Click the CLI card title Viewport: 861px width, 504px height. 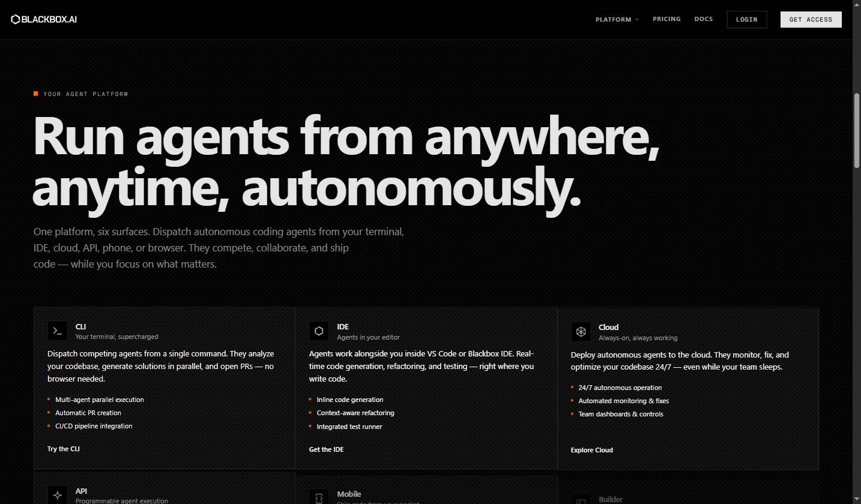coord(80,326)
